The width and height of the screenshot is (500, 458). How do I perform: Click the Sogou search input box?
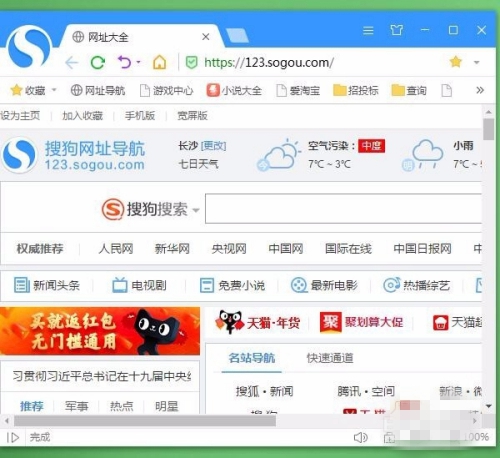[x=343, y=209]
